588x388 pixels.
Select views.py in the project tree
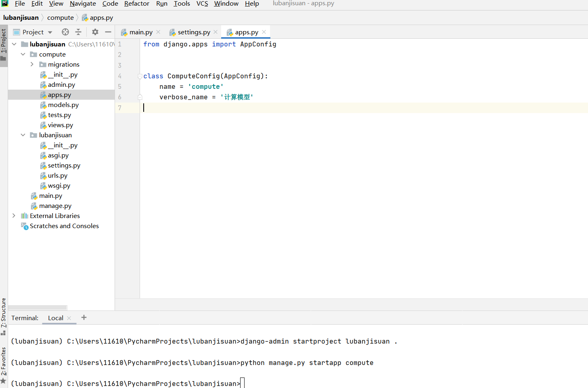[x=61, y=125]
